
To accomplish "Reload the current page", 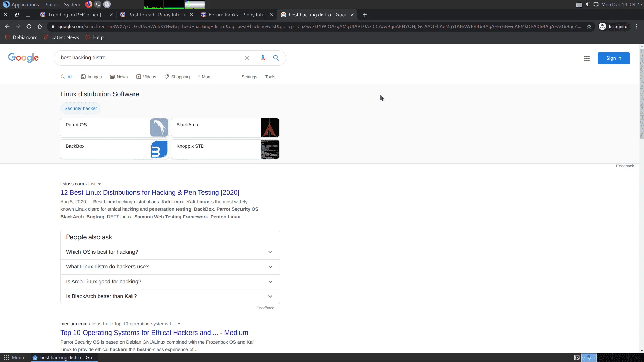I will pos(29,26).
